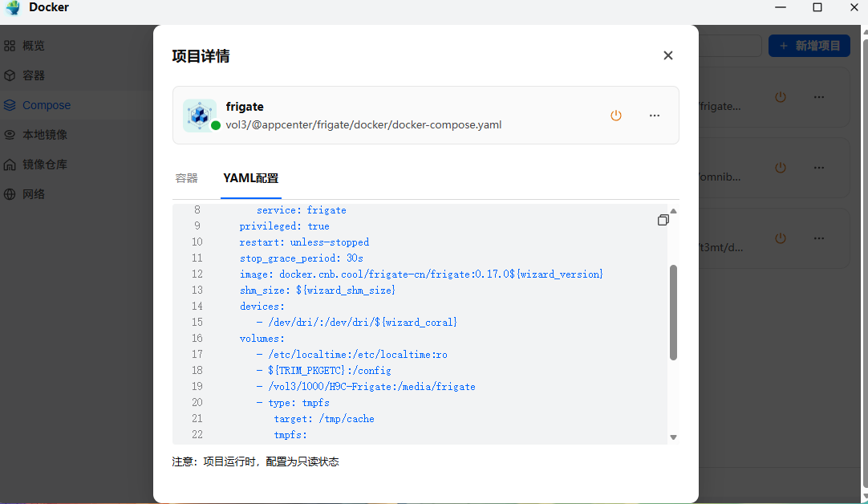Click line 20 'type: tmpfs'
This screenshot has height=504, width=868.
[293, 403]
